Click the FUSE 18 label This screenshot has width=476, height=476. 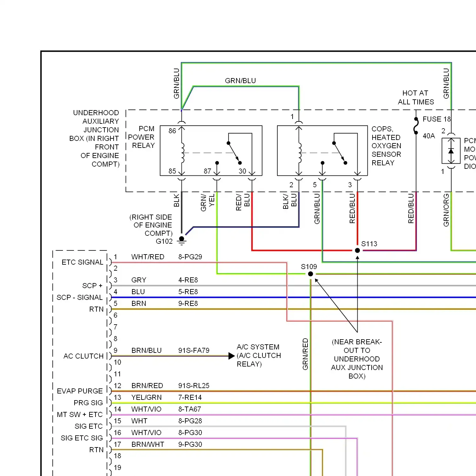[x=437, y=119]
